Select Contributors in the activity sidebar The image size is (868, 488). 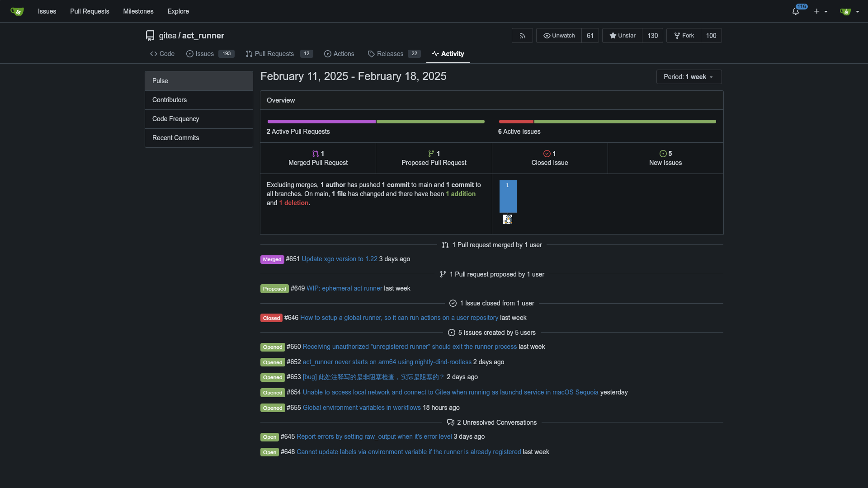[170, 100]
